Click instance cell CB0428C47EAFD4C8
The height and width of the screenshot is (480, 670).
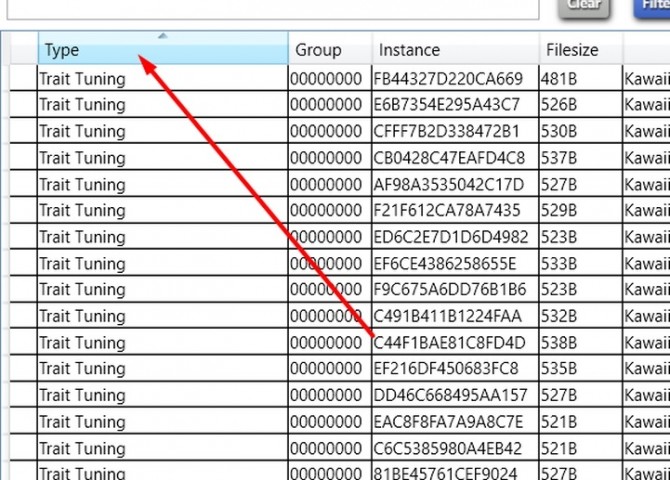point(447,158)
